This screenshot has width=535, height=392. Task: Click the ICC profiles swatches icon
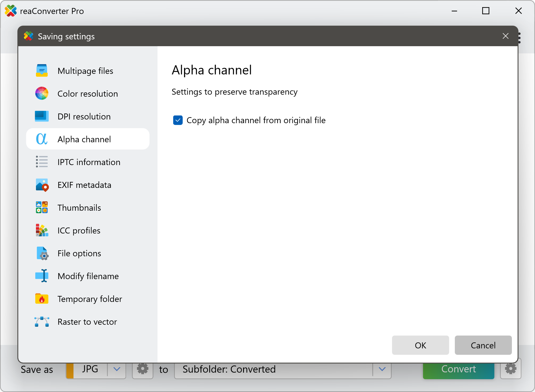point(42,230)
